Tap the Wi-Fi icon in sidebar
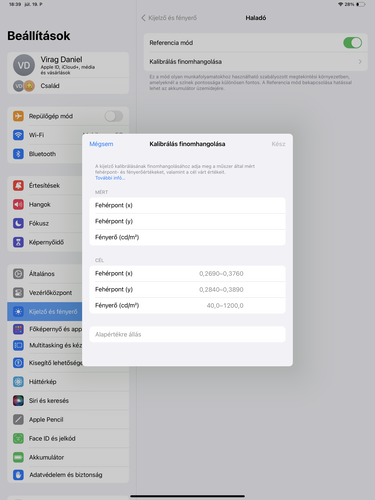 coord(18,135)
